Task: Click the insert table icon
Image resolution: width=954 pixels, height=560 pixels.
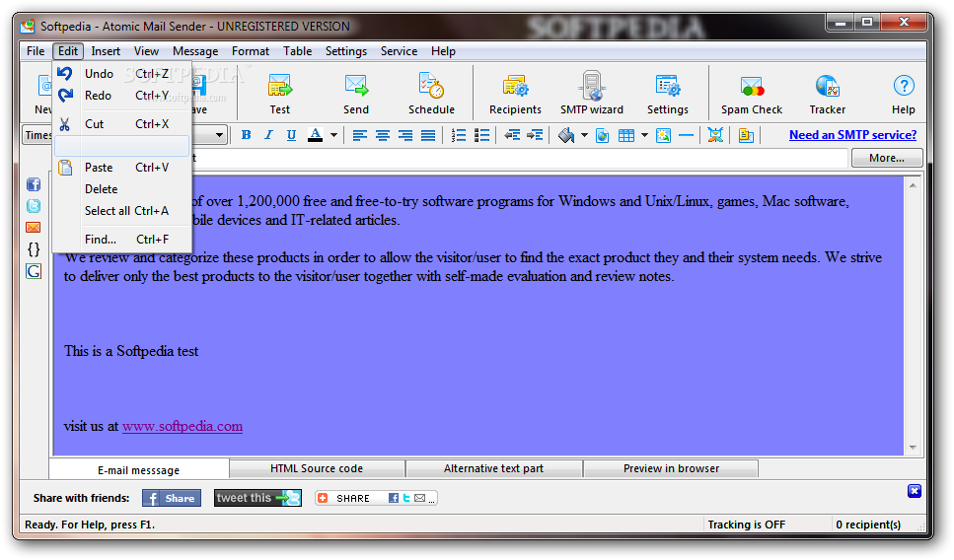Action: (x=626, y=135)
